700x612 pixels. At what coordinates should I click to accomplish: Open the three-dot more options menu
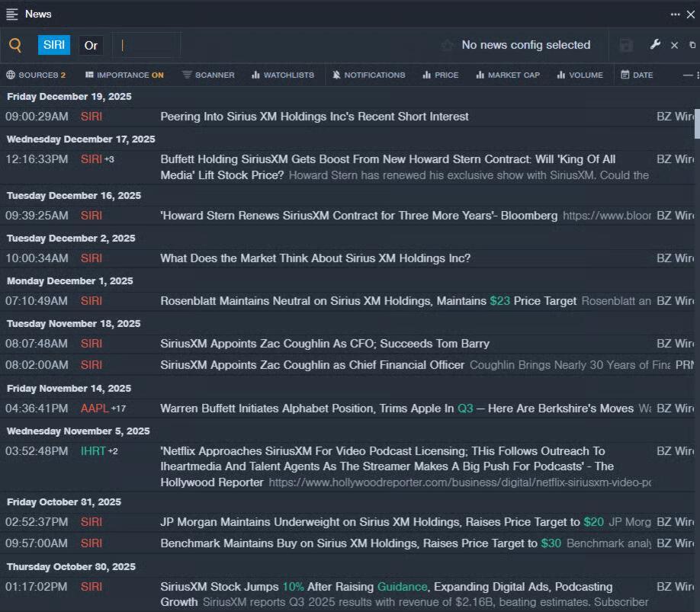coord(675,14)
